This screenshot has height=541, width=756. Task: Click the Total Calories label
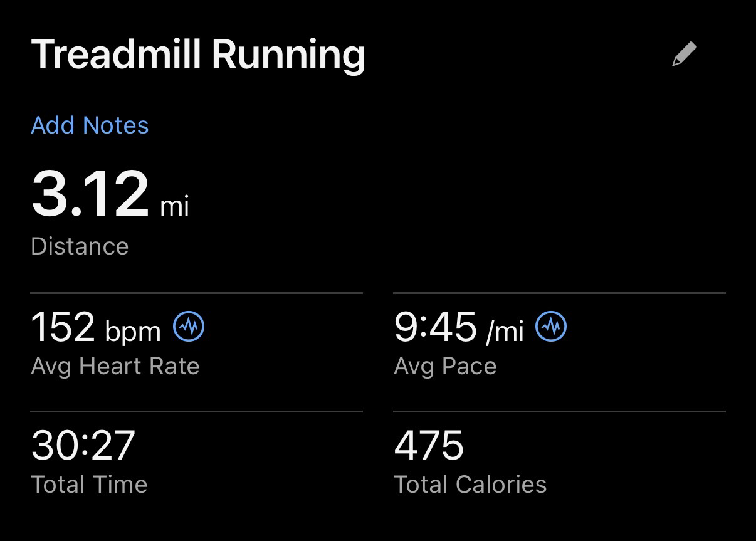[x=470, y=485]
